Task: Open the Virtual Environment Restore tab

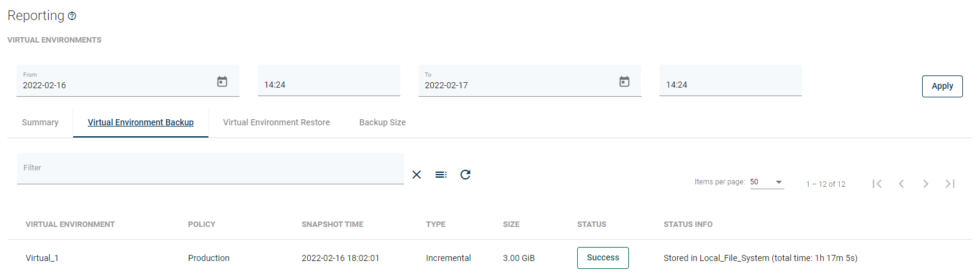Action: pos(276,122)
